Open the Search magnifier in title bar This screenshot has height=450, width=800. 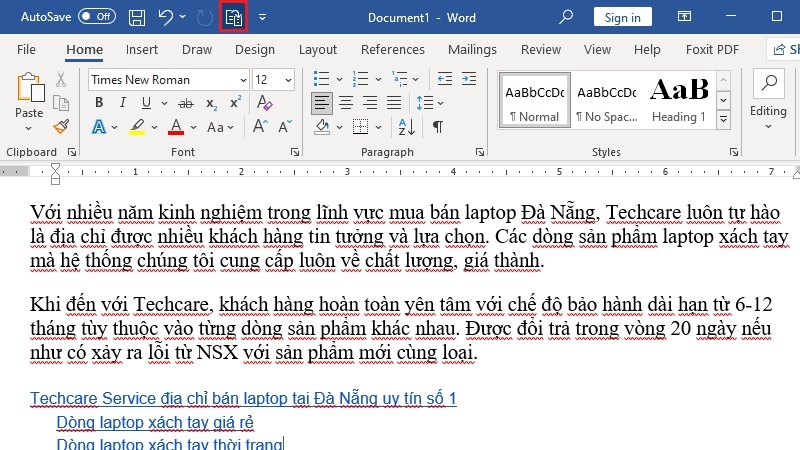(x=565, y=17)
